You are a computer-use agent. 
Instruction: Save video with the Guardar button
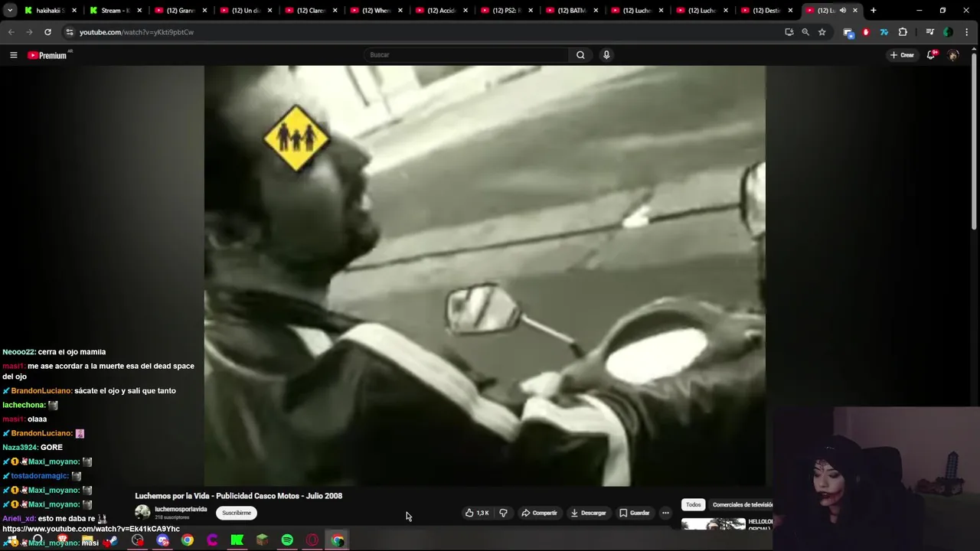635,513
